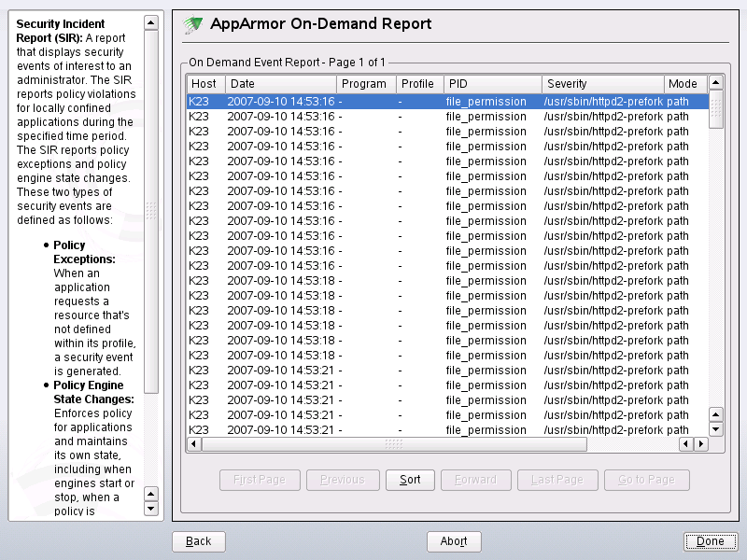This screenshot has width=747, height=560.
Task: Select the Host column header
Action: 204,83
